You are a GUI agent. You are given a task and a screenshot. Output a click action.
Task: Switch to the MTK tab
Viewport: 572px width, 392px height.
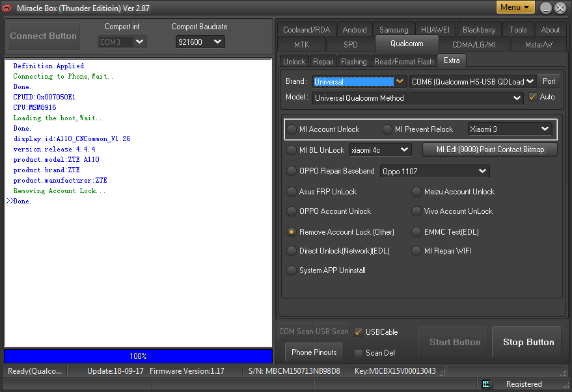coord(302,44)
